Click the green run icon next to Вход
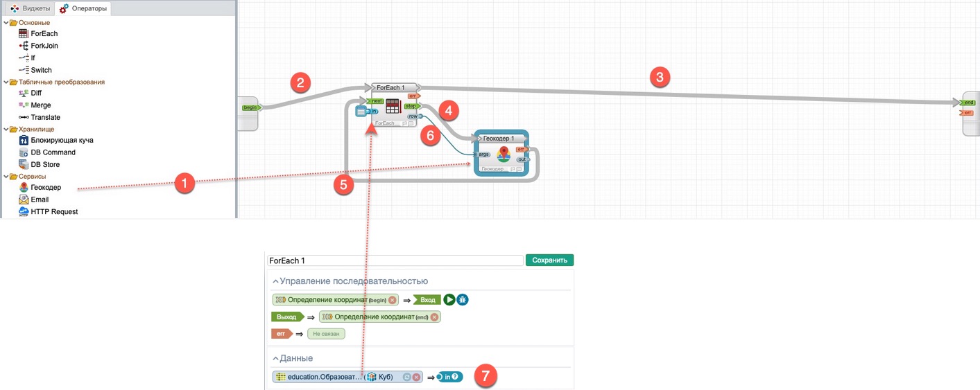Viewport: 980px width, 390px height. (x=449, y=300)
